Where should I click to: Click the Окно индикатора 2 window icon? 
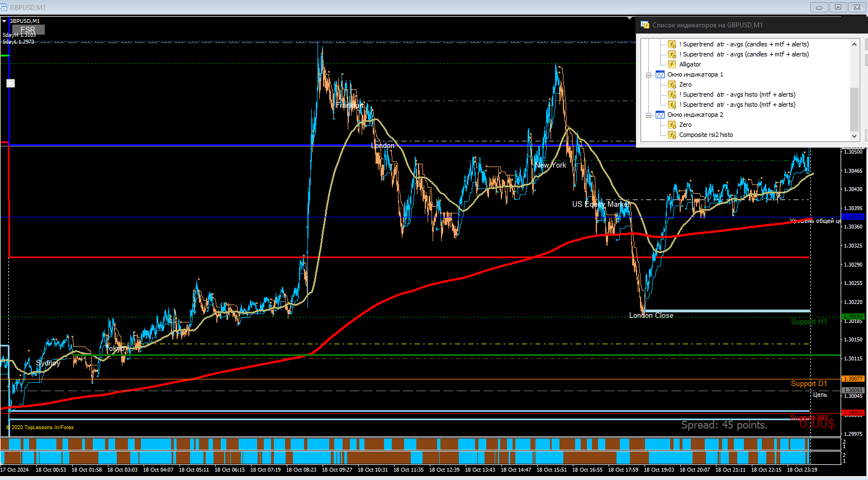660,115
